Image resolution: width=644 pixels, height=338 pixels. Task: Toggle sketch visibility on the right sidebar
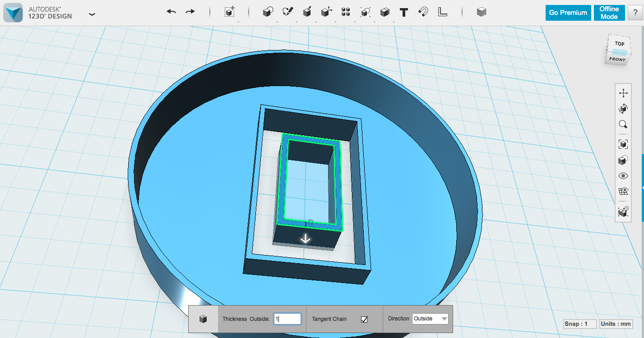click(x=623, y=191)
